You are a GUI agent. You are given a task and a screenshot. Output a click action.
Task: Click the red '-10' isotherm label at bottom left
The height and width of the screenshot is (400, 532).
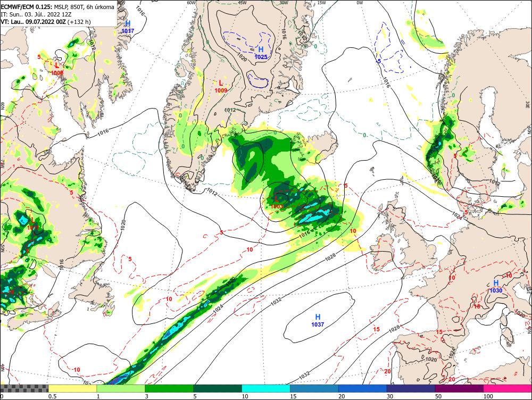coord(76,370)
